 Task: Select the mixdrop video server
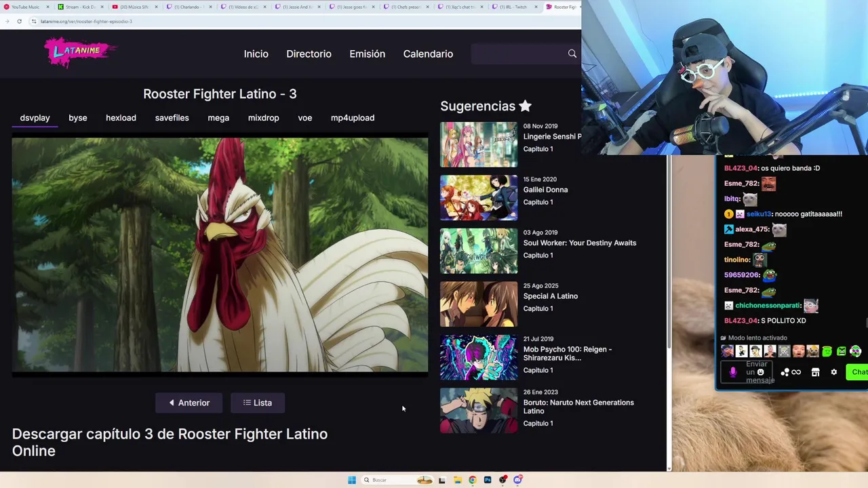click(264, 118)
